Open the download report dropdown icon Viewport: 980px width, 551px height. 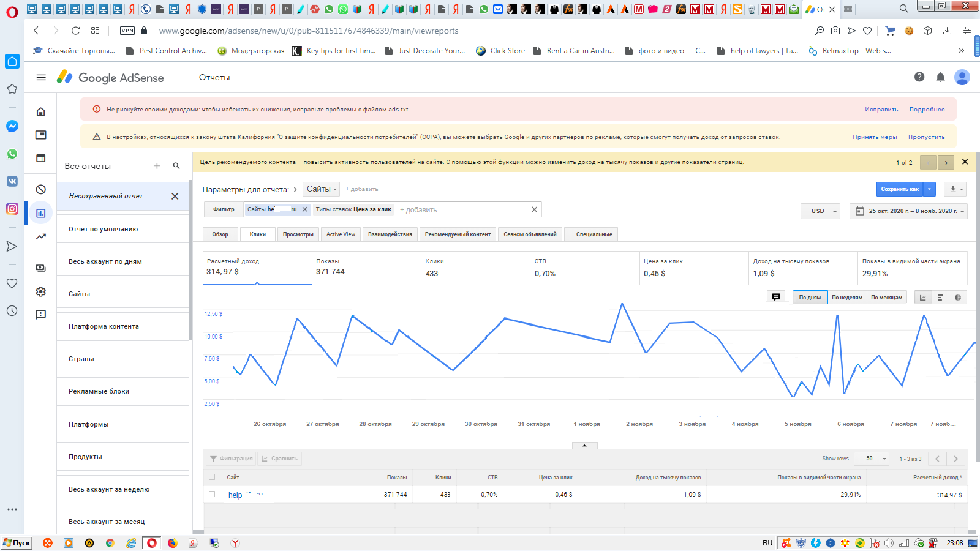tap(954, 189)
